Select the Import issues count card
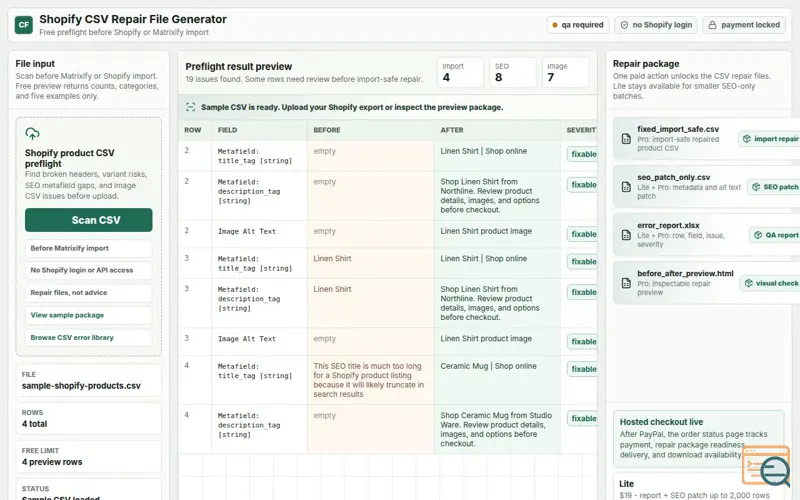The image size is (800, 500). 460,72
